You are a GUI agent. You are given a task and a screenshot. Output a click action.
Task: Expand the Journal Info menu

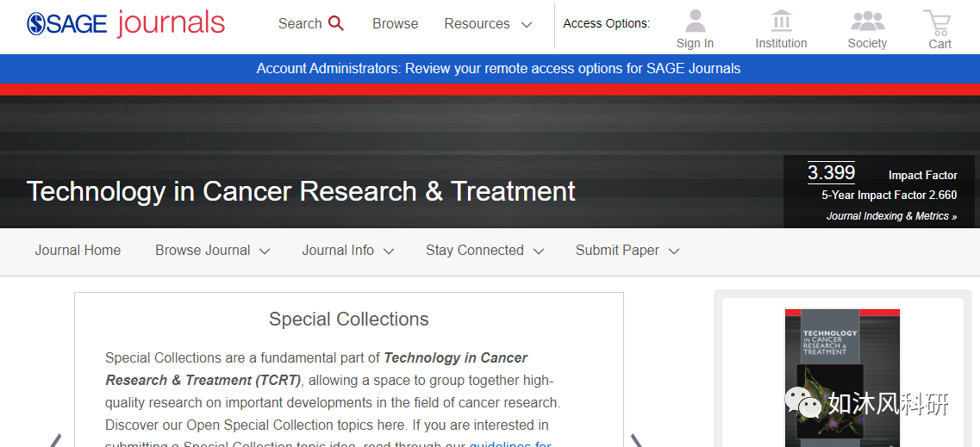point(348,251)
